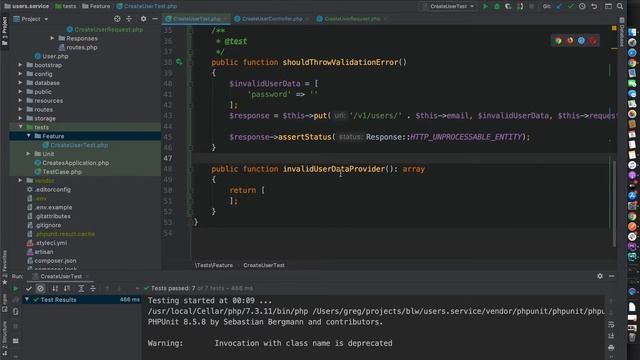Toggle Show Ignored tests button
The width and height of the screenshot is (640, 360).
coord(40,289)
